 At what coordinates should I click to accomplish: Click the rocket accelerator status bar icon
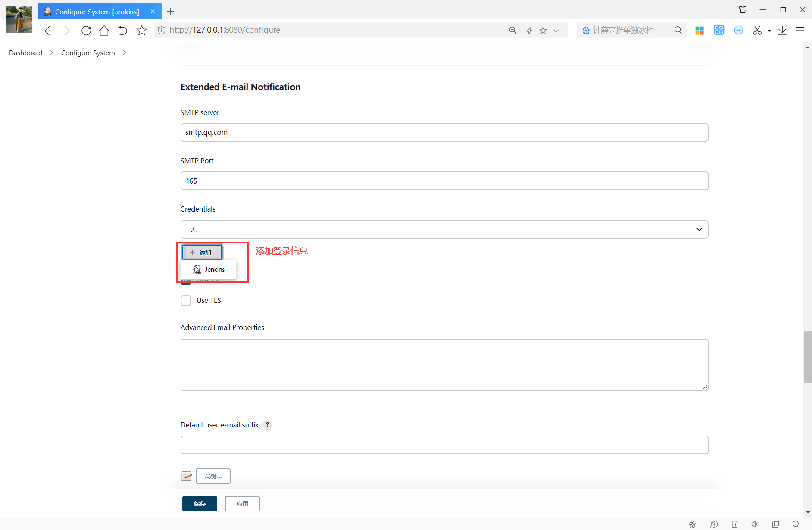click(x=693, y=524)
